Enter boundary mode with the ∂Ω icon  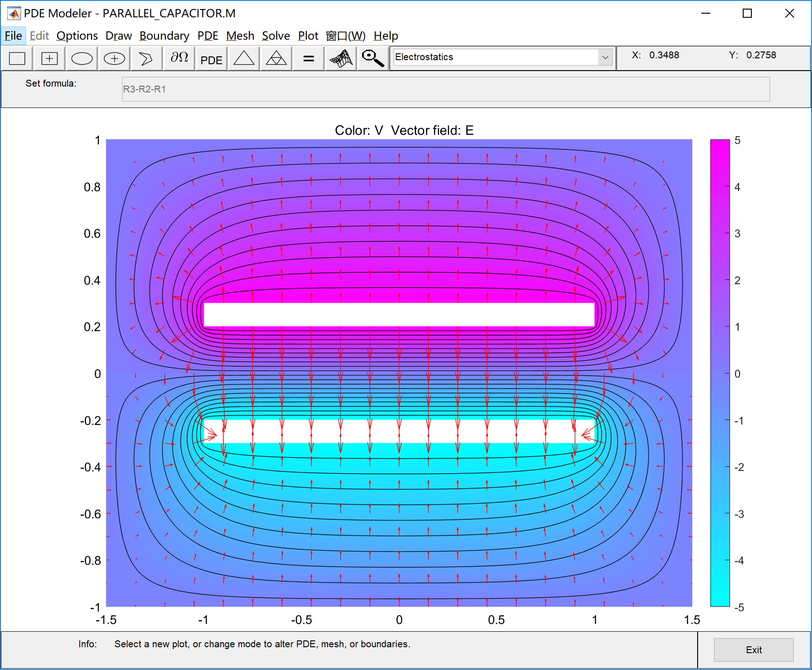tap(179, 58)
